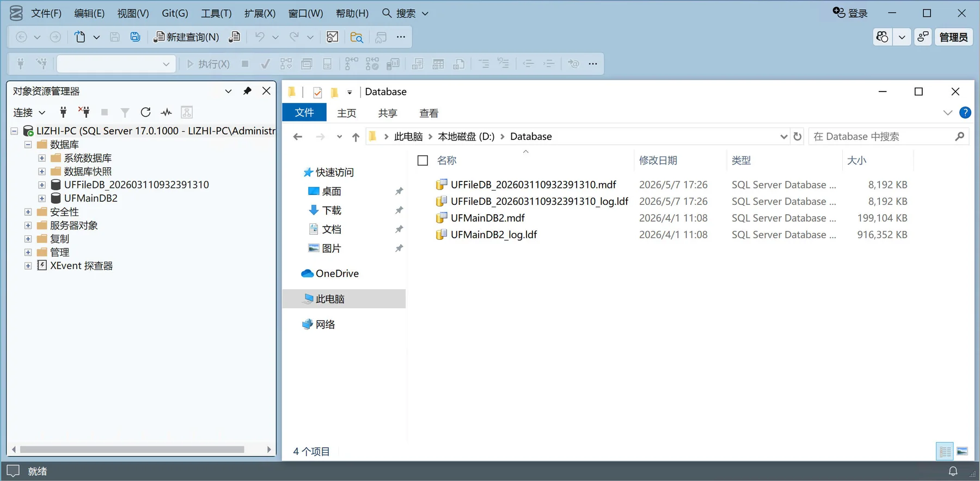Open the Git(G) menu
Image resolution: width=980 pixels, height=481 pixels.
coord(175,13)
